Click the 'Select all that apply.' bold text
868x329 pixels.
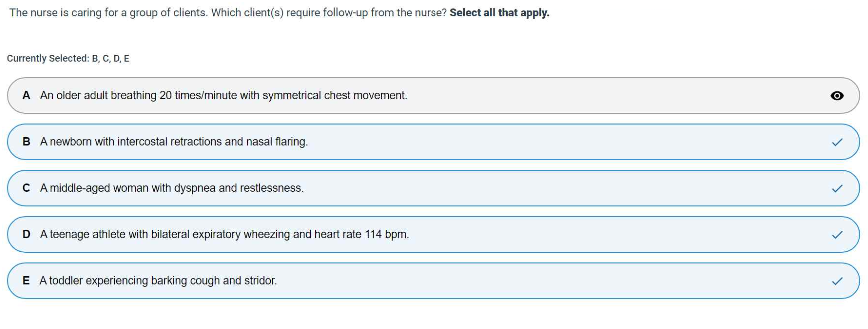pos(499,13)
